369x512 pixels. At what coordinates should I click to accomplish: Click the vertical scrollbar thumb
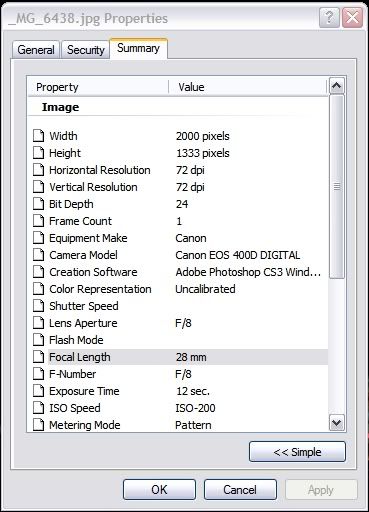coord(336,187)
